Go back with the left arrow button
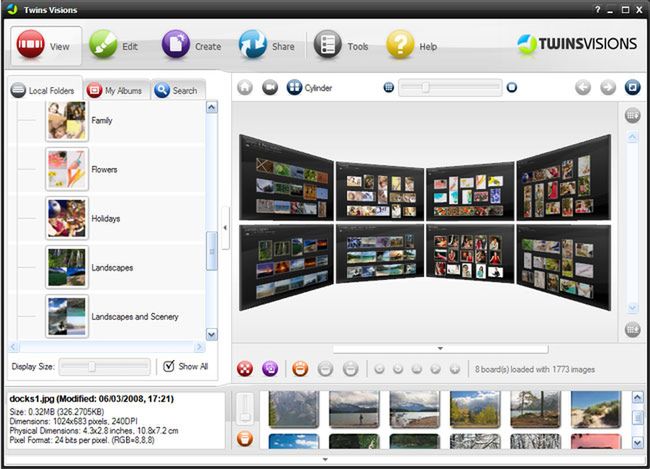Screen dimensions: 650x469 point(583,87)
